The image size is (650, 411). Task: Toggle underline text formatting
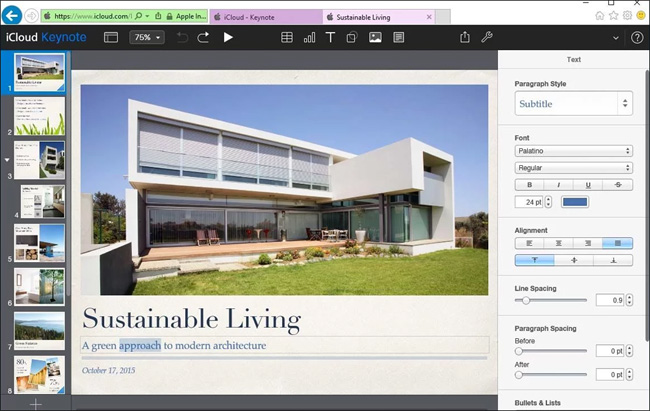tap(588, 185)
